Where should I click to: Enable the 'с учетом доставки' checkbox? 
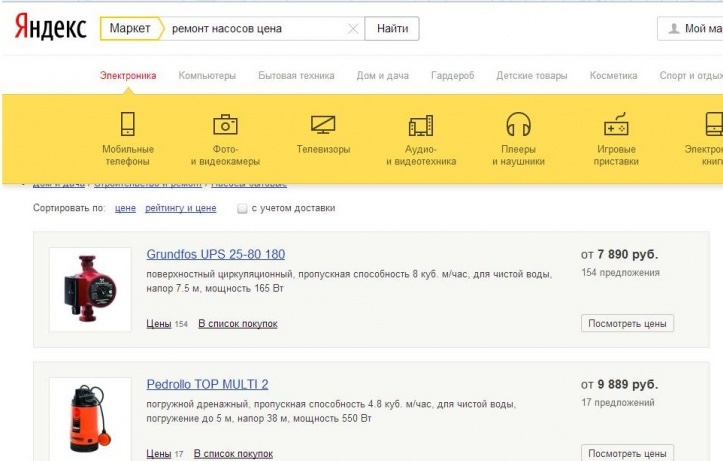(241, 209)
